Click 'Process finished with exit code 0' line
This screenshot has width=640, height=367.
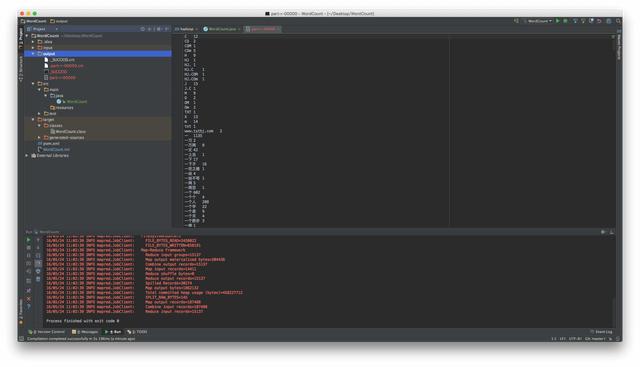[x=82, y=321]
